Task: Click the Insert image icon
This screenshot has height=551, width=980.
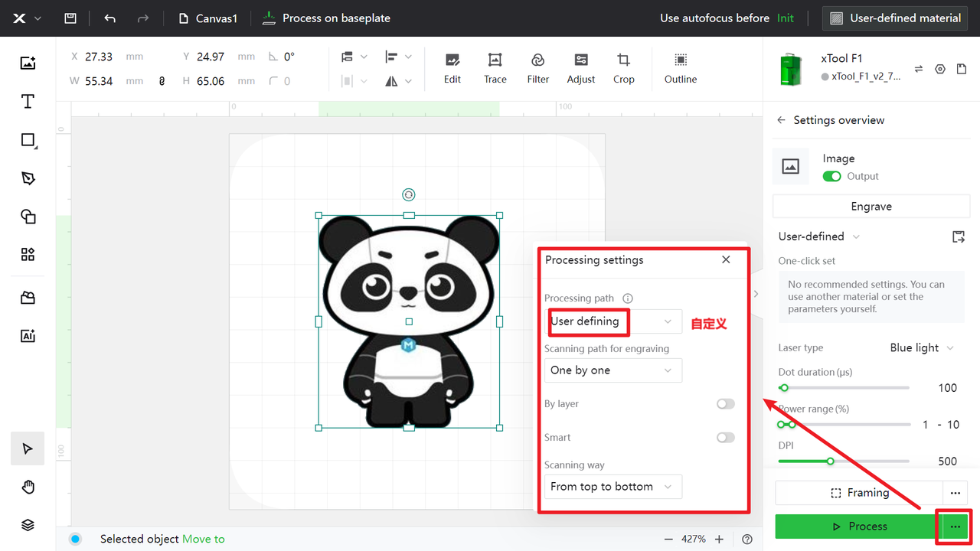Action: (x=28, y=63)
